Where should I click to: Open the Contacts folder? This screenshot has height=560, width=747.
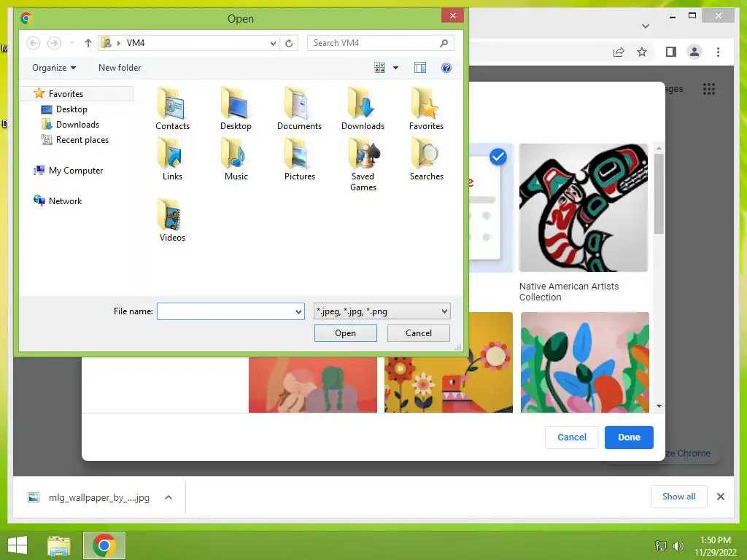pyautogui.click(x=172, y=109)
